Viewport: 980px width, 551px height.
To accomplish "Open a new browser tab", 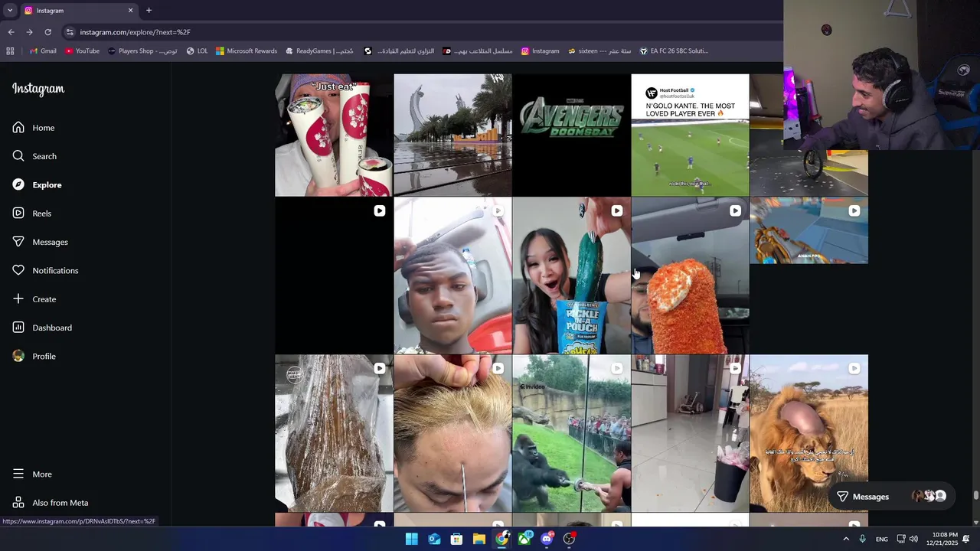I will coord(149,11).
